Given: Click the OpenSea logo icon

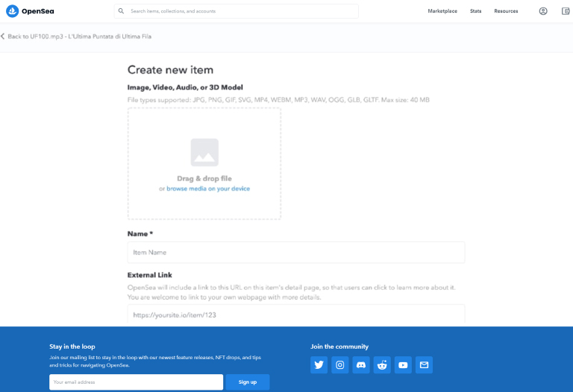Looking at the screenshot, I should [12, 11].
